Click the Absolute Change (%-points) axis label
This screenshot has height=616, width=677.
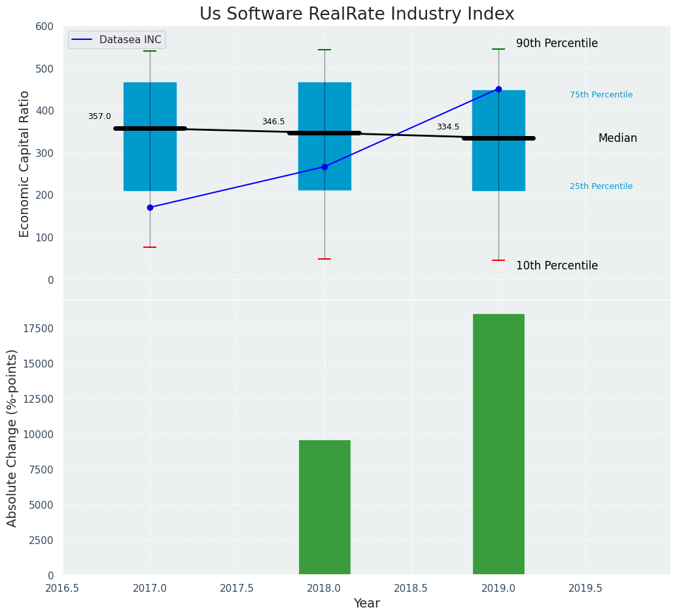(x=12, y=437)
